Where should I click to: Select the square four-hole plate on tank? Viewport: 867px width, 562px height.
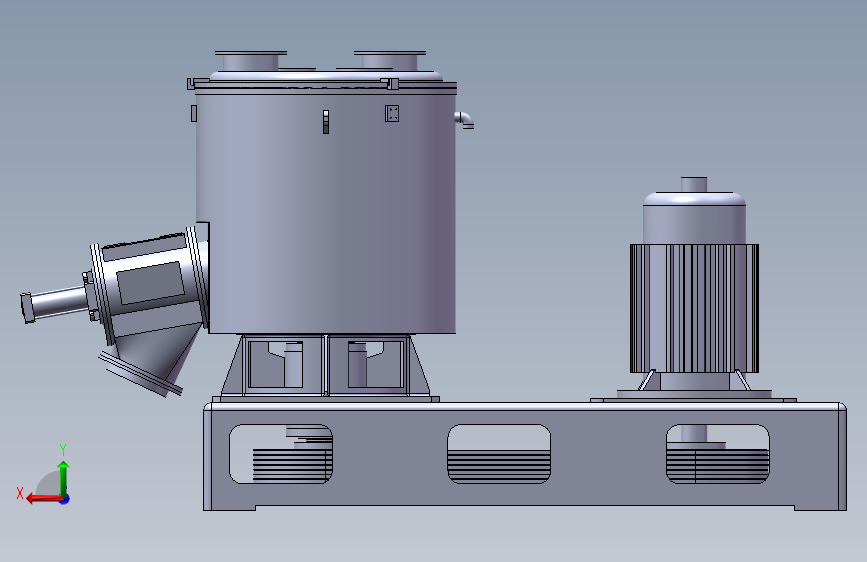pyautogui.click(x=392, y=113)
